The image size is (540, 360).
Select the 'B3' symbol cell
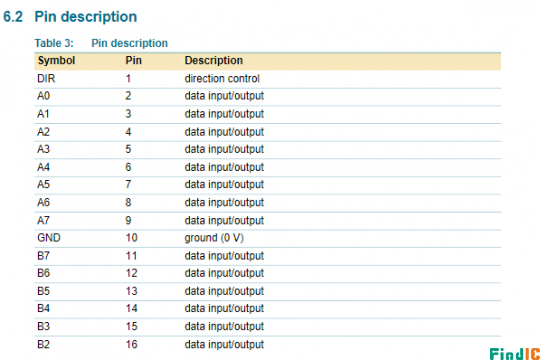coord(43,326)
